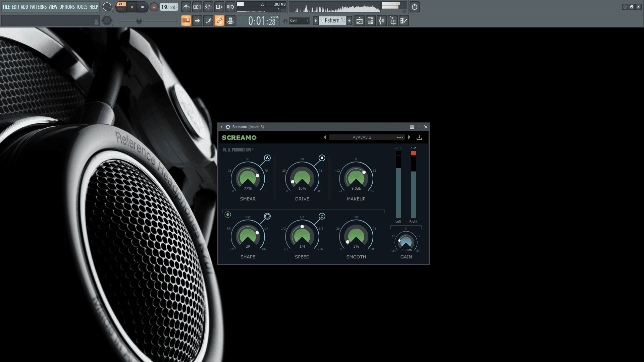Click the 130.000 tempo field

(x=169, y=7)
